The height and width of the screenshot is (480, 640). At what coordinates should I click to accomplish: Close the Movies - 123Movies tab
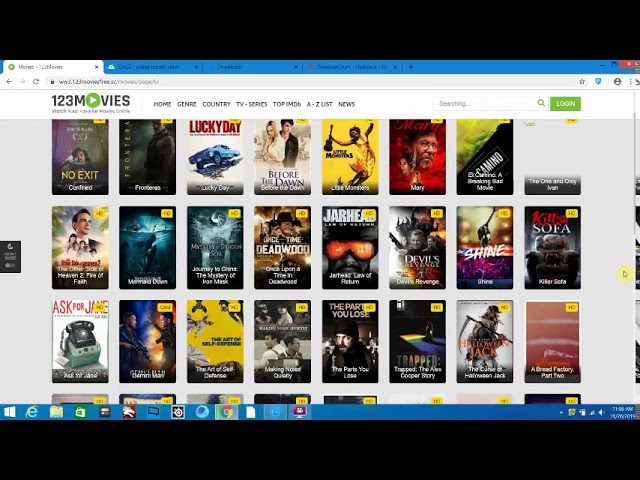click(97, 67)
